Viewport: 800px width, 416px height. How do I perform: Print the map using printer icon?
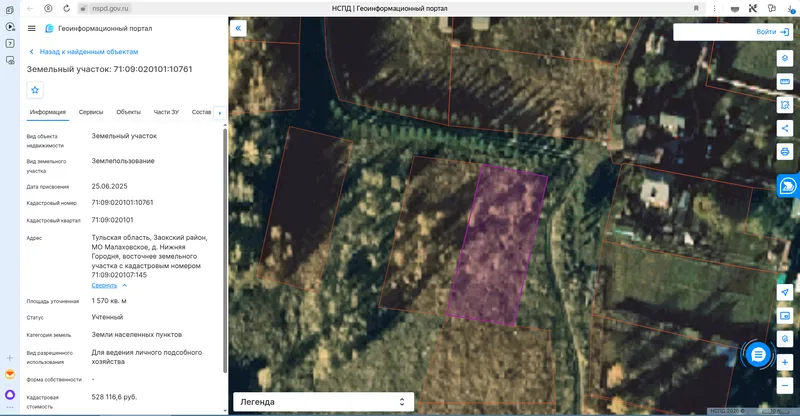tap(785, 152)
